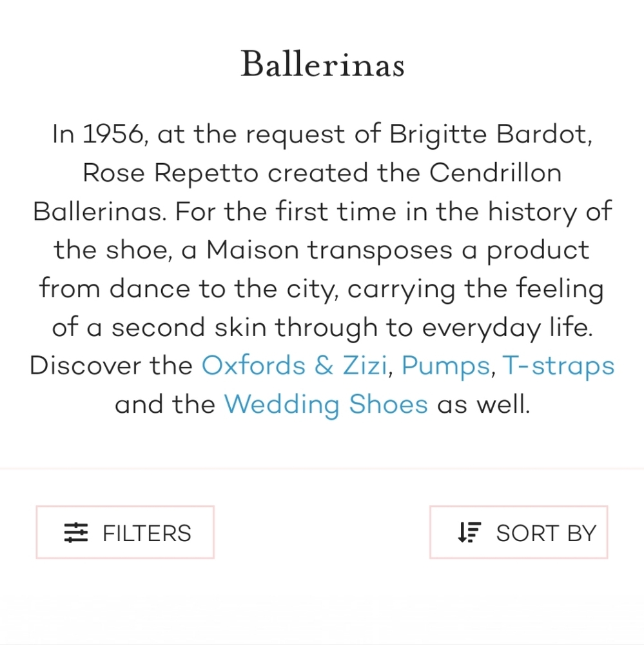Select the name Brigitte Bardot in text

tap(489, 134)
